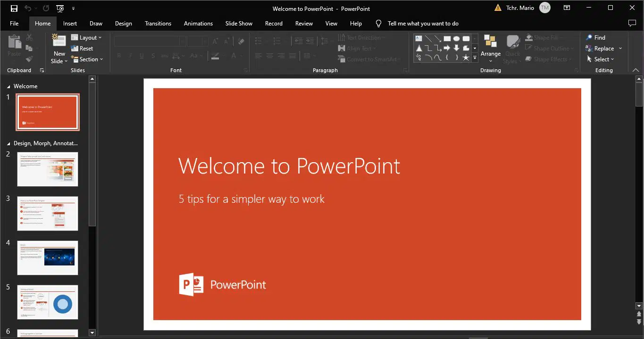Click the Find button

[x=596, y=37]
